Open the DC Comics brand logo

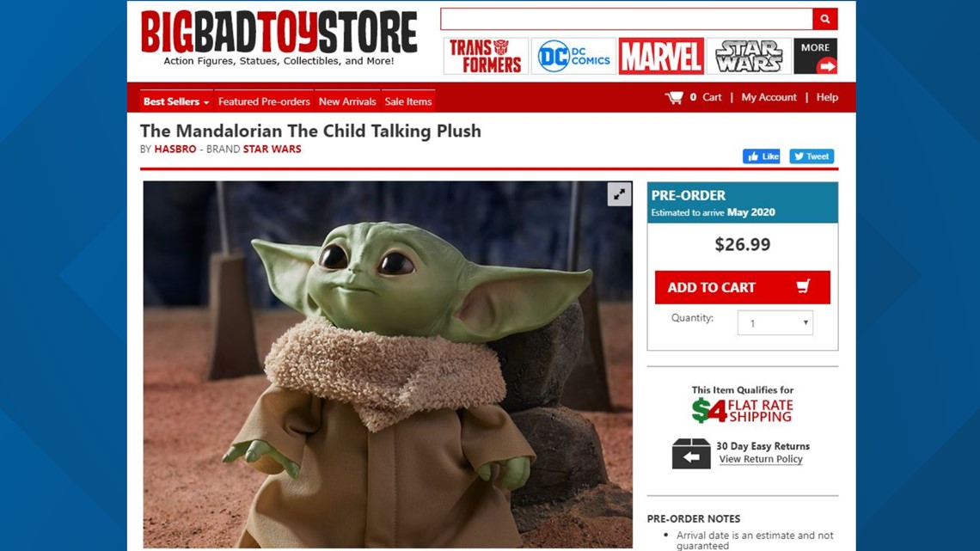(x=573, y=56)
